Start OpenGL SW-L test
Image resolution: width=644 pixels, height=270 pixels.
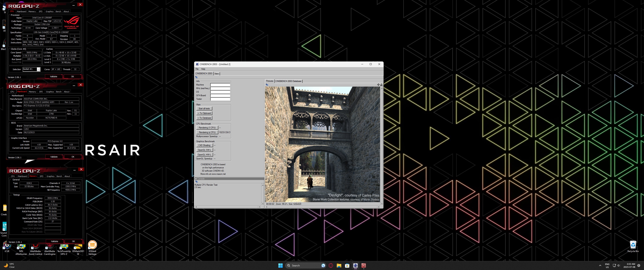(204, 150)
